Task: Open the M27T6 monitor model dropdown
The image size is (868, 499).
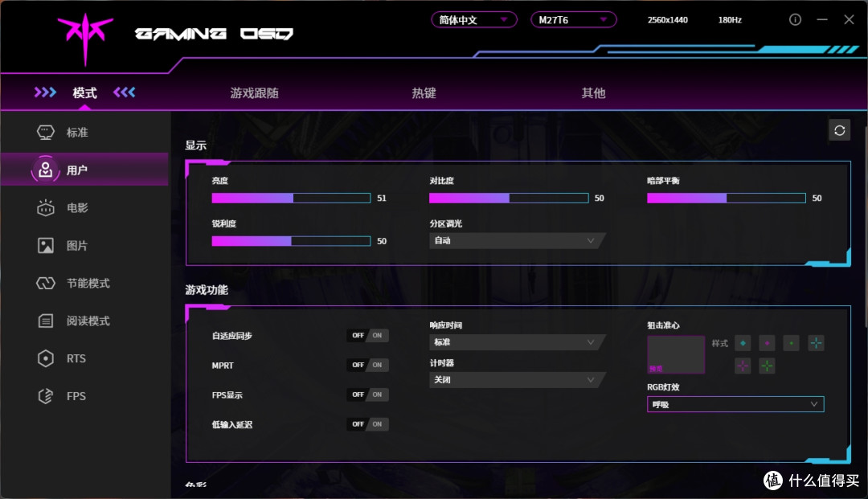Action: pos(574,20)
